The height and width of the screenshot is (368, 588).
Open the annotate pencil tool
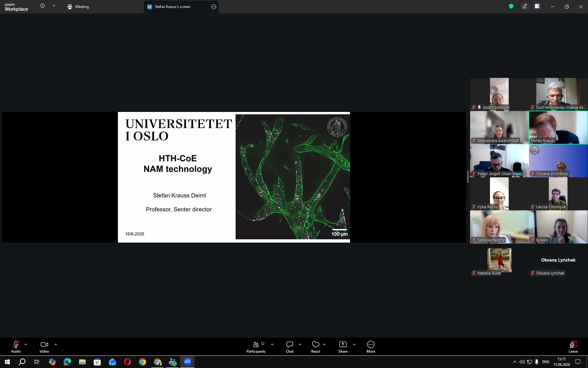click(x=525, y=6)
